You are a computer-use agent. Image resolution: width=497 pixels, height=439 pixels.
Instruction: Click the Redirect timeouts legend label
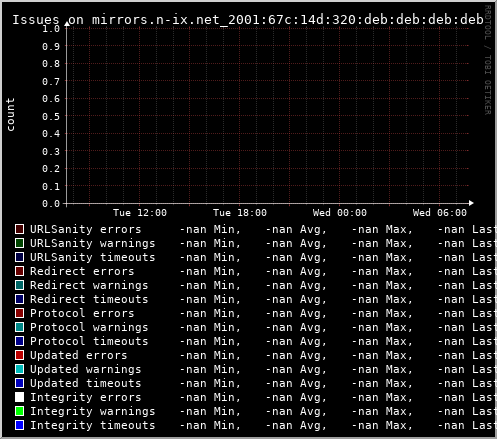(x=89, y=299)
